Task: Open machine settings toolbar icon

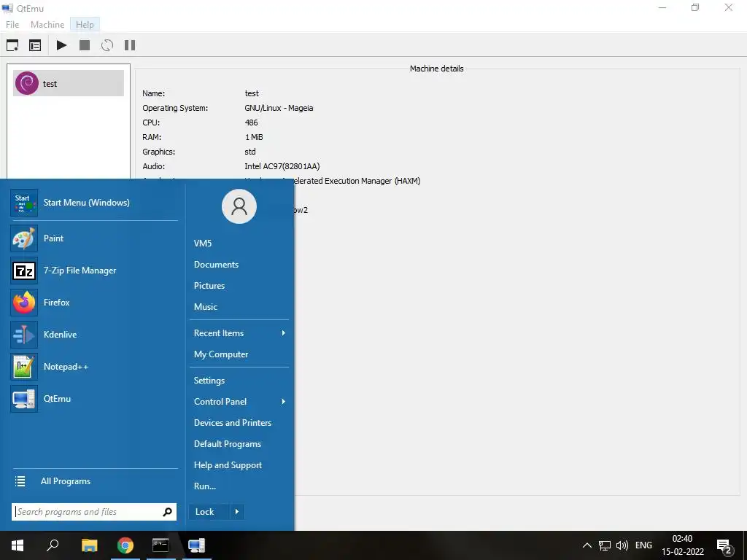Action: 35,45
